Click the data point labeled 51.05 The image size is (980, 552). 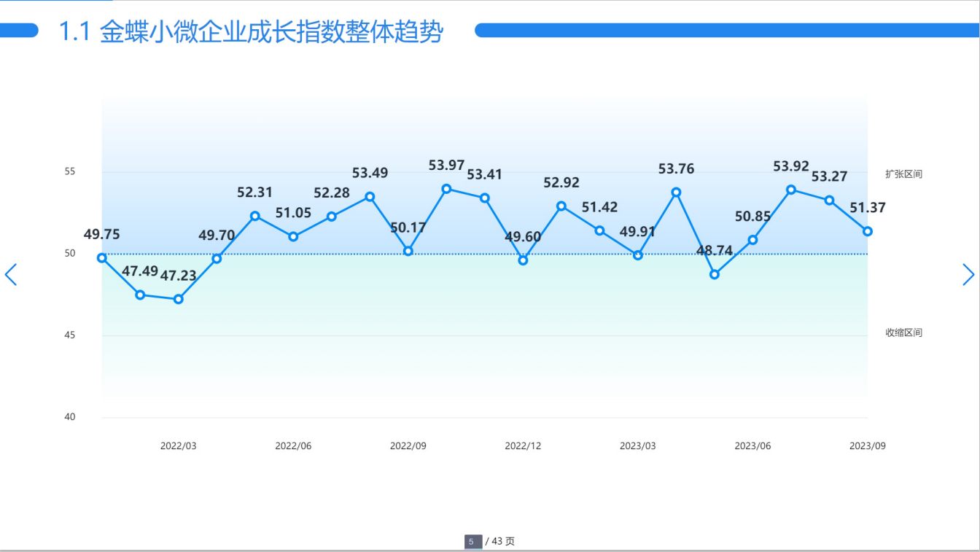click(x=293, y=236)
